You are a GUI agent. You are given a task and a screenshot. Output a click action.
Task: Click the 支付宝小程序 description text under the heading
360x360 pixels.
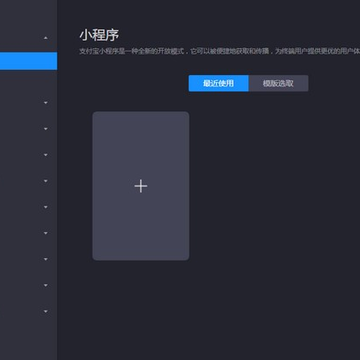tap(220, 52)
